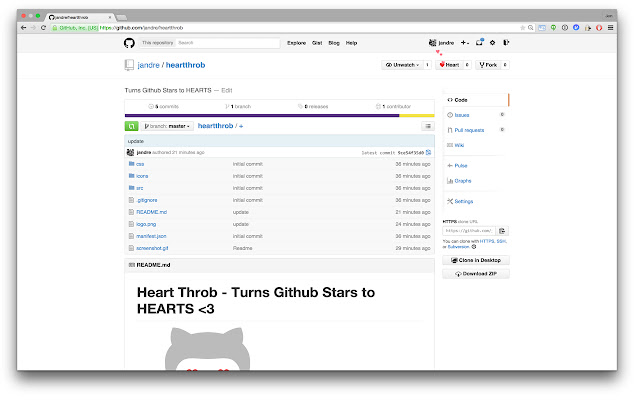
Task: Open the screenshot.gif file
Action: click(x=152, y=248)
